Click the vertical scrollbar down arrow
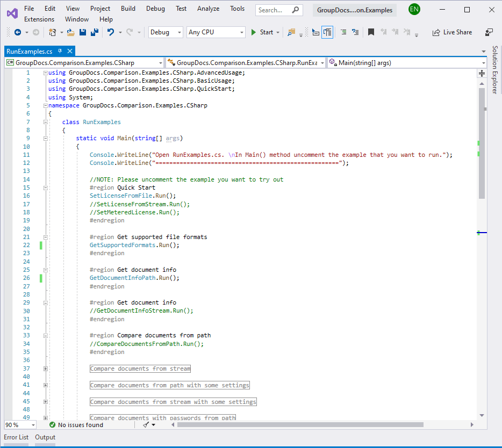The height and width of the screenshot is (448, 502). 482,415
